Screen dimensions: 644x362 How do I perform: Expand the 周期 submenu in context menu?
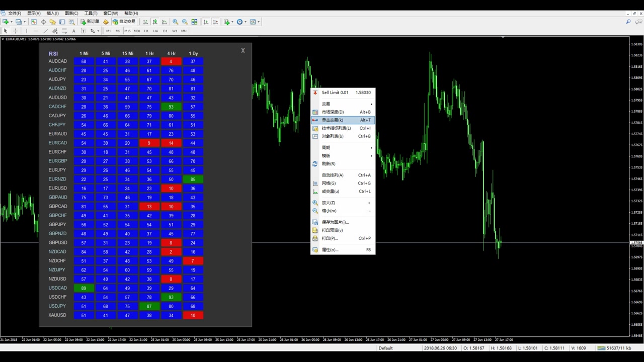(x=343, y=147)
